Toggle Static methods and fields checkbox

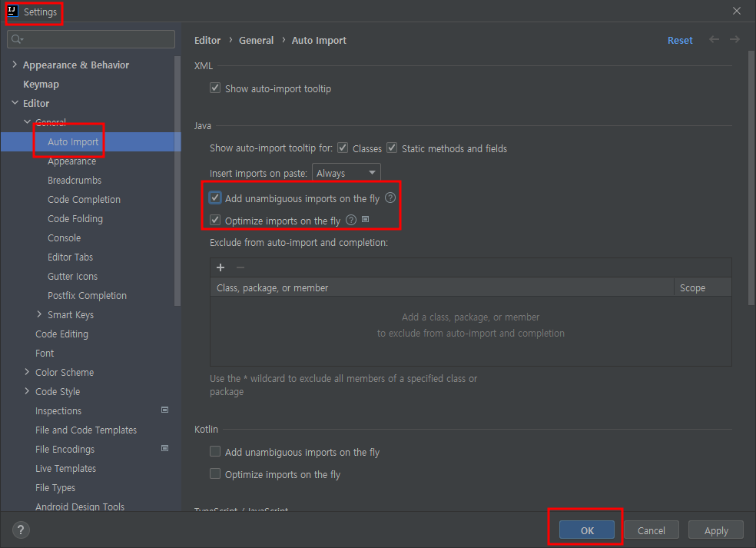coord(392,148)
